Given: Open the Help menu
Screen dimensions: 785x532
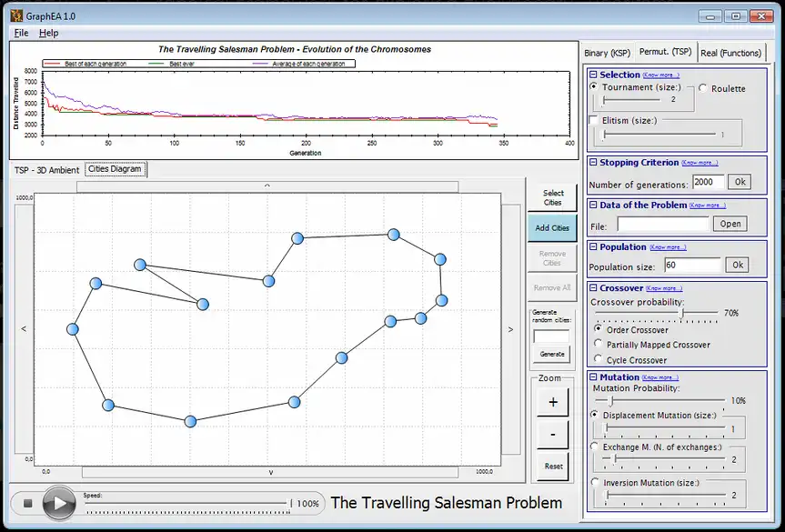Looking at the screenshot, I should [48, 33].
